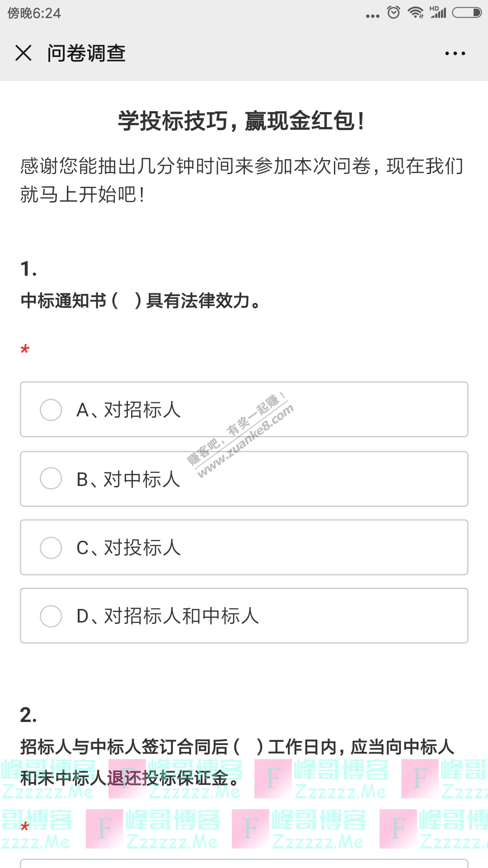Tap the HD signal strength icon

click(438, 13)
